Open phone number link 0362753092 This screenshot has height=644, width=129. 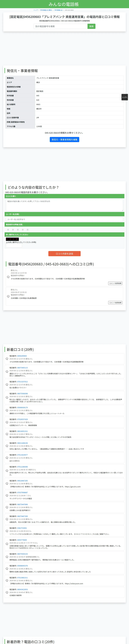(22, 528)
